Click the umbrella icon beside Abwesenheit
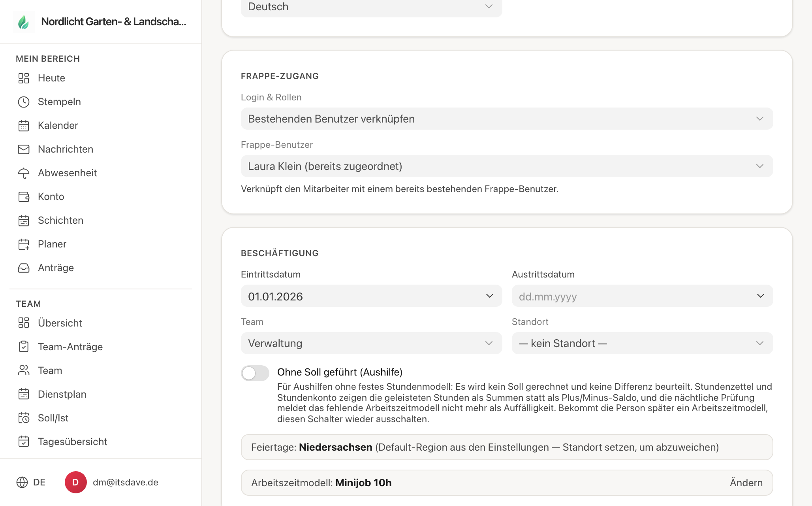 click(24, 173)
